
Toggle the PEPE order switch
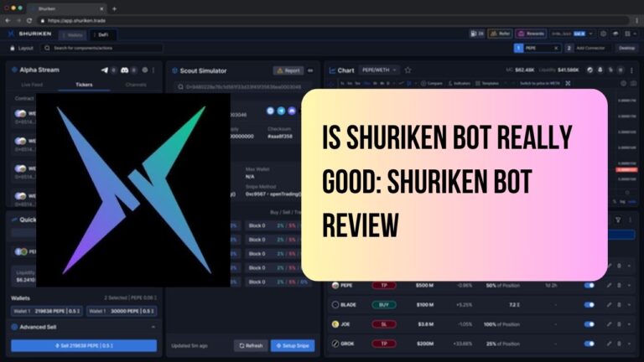coord(589,285)
